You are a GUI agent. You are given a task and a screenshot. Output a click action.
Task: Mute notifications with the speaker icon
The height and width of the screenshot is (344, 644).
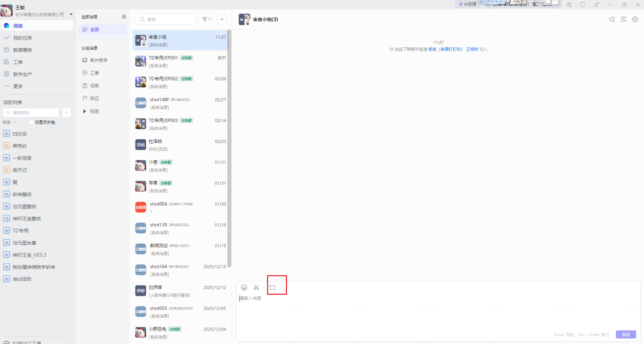612,19
